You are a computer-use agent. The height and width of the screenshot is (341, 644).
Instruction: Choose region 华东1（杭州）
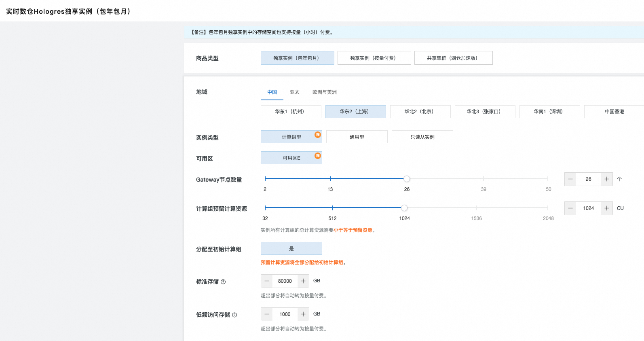[x=291, y=112]
